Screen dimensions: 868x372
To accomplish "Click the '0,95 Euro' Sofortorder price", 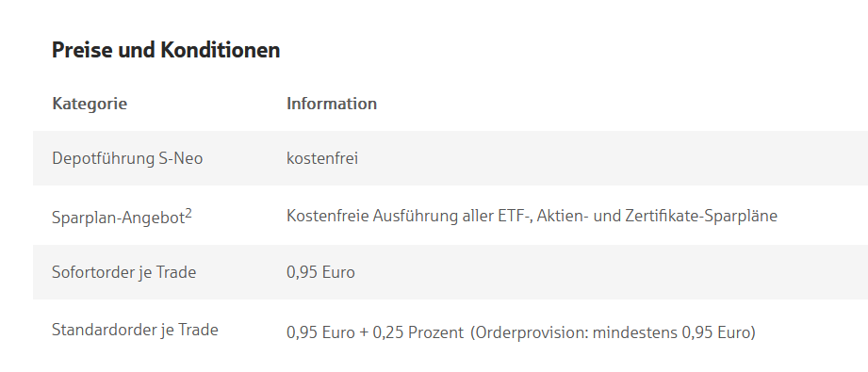I will [320, 272].
